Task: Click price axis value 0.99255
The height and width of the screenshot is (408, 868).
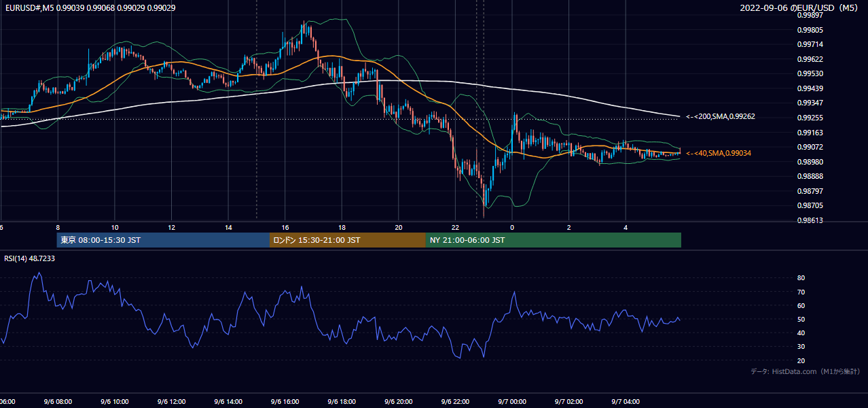Action: tap(810, 118)
